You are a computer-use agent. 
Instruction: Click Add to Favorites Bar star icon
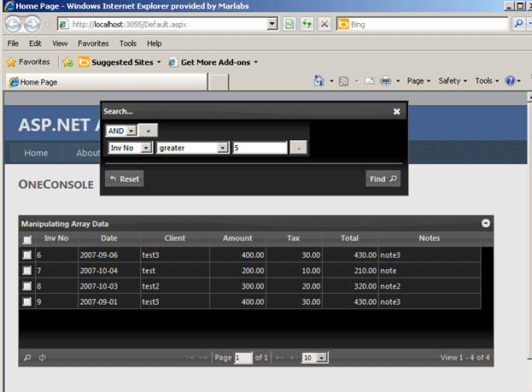[67, 62]
